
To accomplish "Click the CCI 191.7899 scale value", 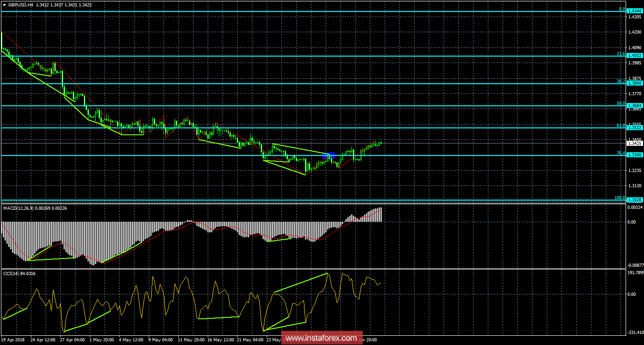I will 636,273.
